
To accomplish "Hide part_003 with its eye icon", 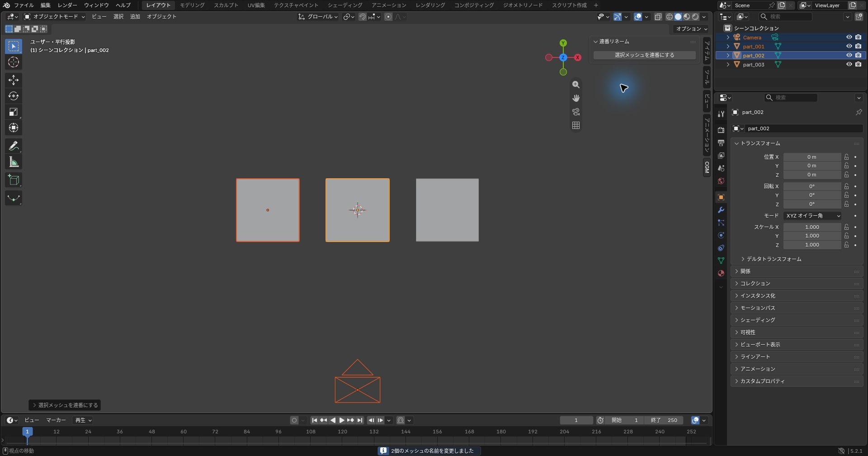I will tap(849, 64).
